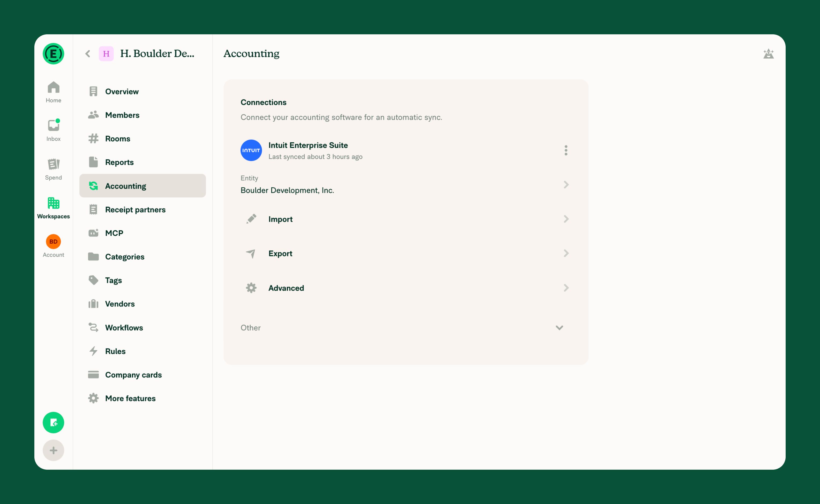This screenshot has width=820, height=504.
Task: Open the Members menu item
Action: (x=142, y=115)
